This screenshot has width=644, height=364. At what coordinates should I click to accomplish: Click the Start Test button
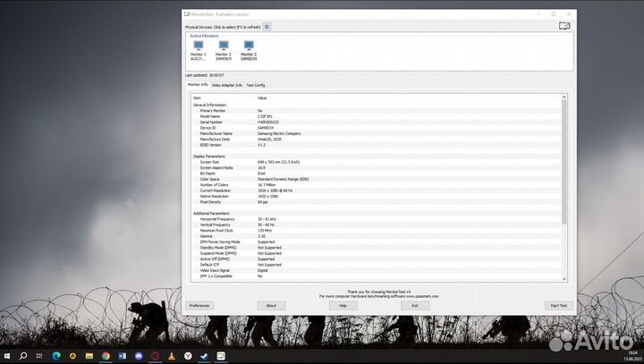click(558, 306)
